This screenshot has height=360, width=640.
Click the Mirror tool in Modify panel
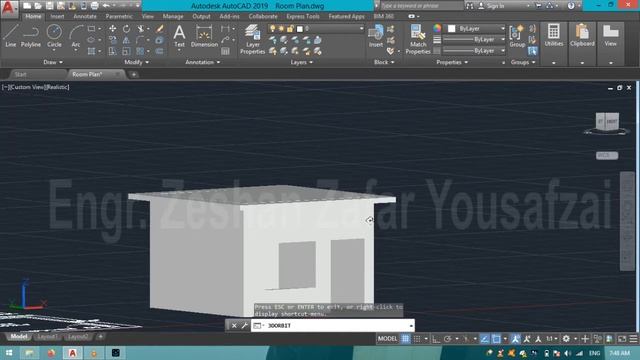pyautogui.click(x=126, y=40)
